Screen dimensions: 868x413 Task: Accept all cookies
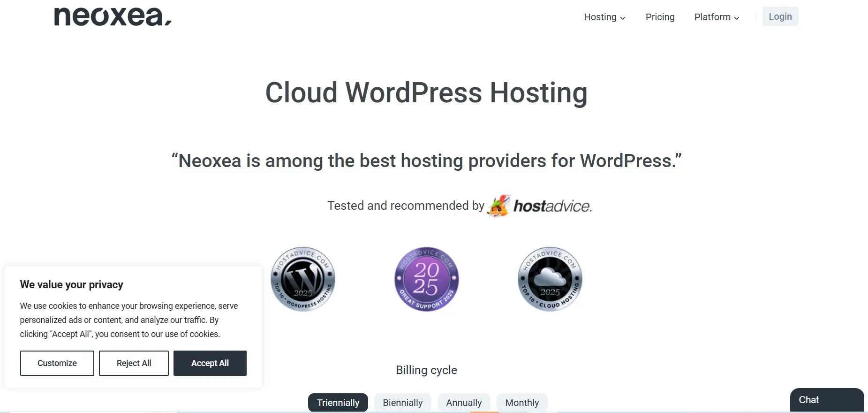pyautogui.click(x=210, y=363)
